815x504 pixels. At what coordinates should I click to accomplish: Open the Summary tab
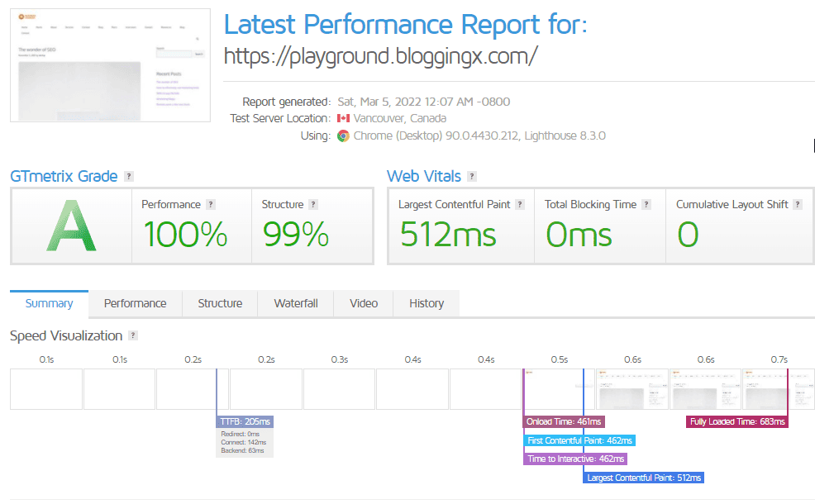[49, 303]
